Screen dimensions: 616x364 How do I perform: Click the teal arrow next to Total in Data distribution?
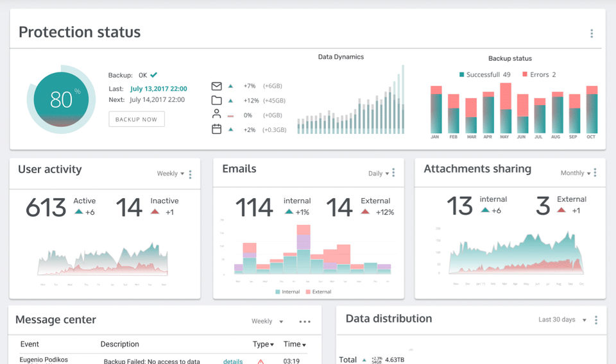(364, 360)
